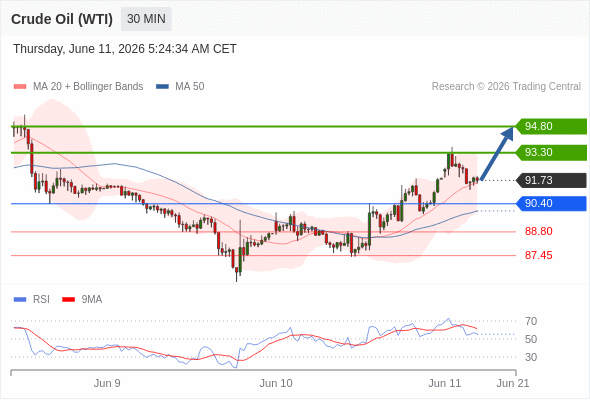Click the red 88.80 support level
590x400 pixels.
coord(538,231)
